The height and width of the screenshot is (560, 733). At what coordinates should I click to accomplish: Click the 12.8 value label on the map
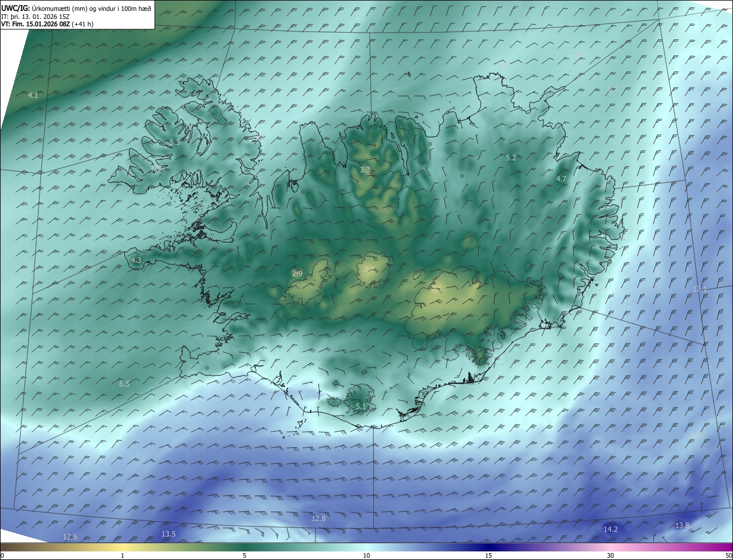[x=318, y=518]
